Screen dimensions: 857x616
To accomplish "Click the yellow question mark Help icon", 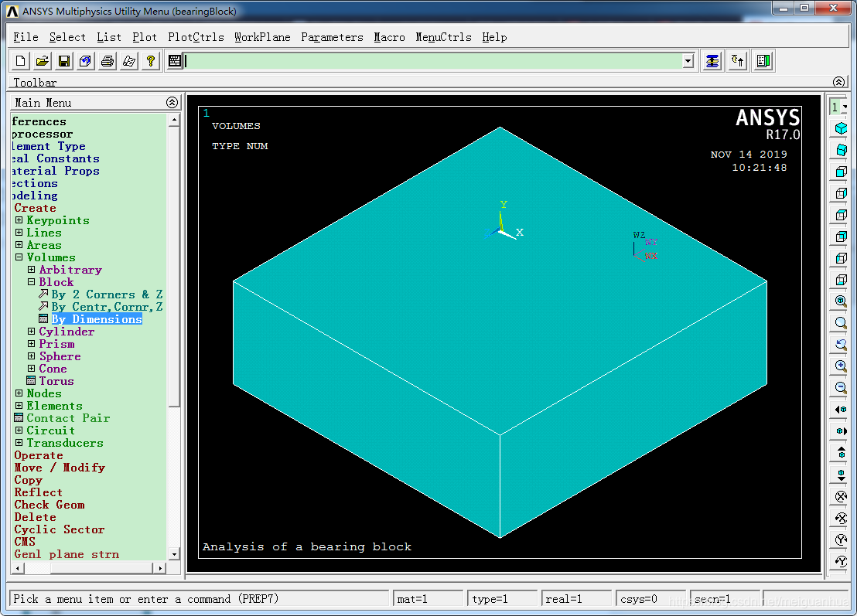I will point(151,61).
